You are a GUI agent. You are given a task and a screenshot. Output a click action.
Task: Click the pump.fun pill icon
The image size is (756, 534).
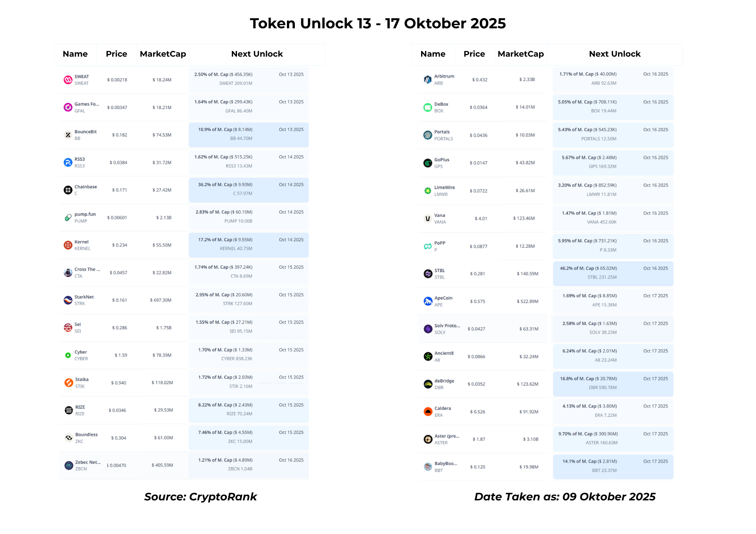tap(68, 218)
